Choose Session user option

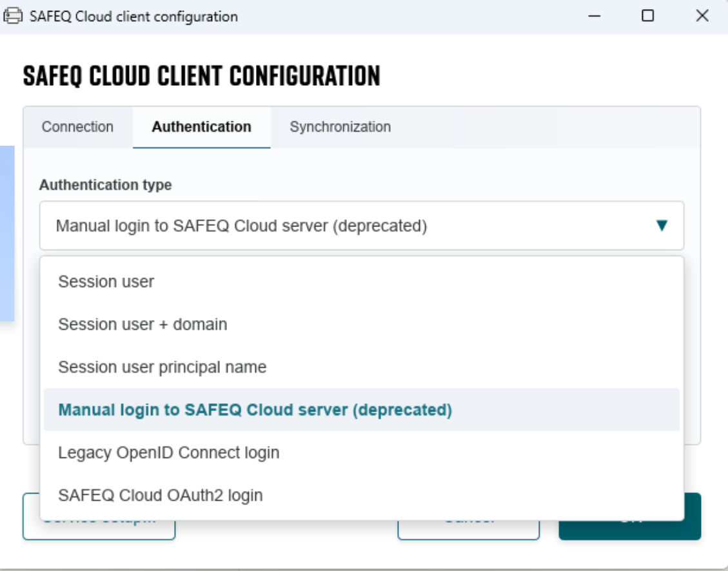pyautogui.click(x=362, y=281)
